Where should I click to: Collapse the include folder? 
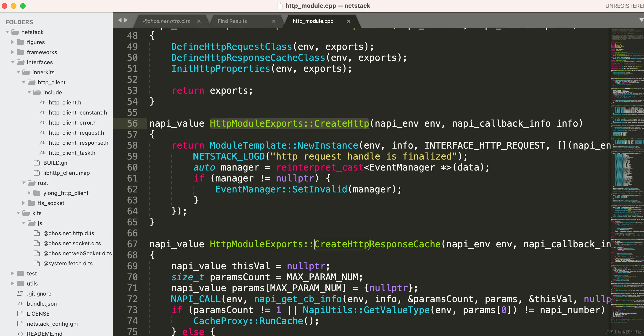pyautogui.click(x=29, y=92)
